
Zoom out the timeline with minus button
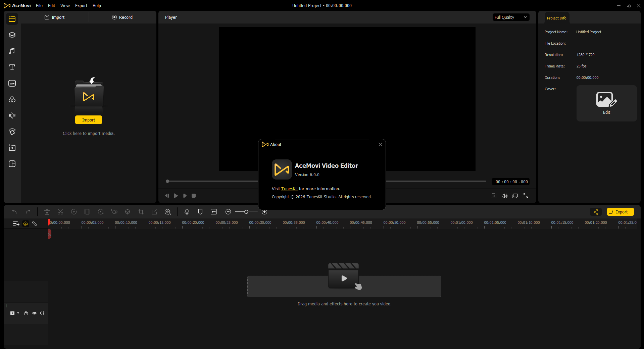pos(228,212)
